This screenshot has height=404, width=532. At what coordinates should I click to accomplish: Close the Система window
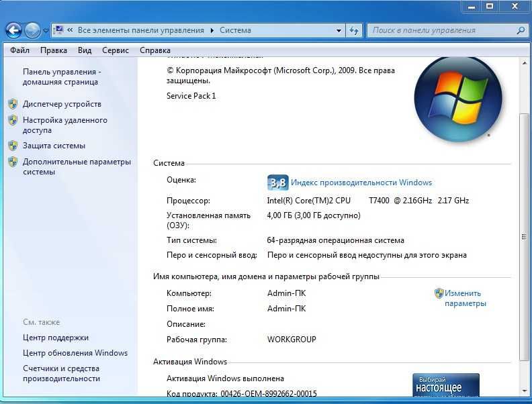pyautogui.click(x=515, y=7)
